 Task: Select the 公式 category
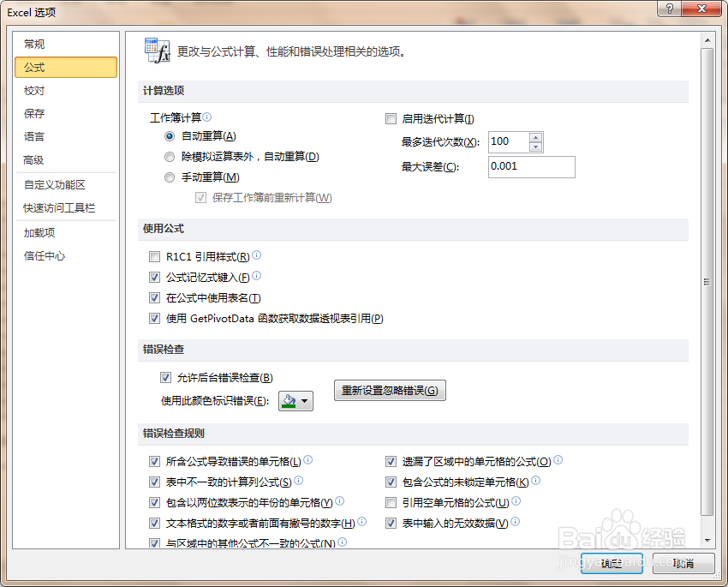[x=66, y=68]
